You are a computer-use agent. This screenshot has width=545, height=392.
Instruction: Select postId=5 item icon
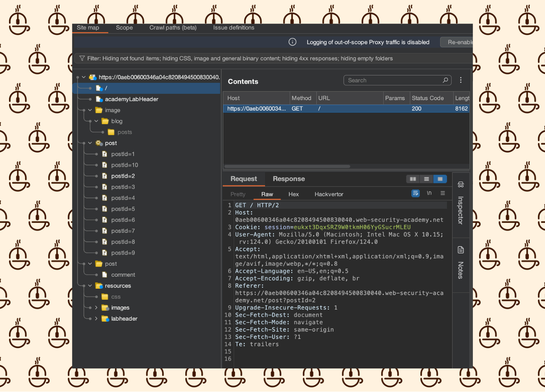pyautogui.click(x=105, y=209)
